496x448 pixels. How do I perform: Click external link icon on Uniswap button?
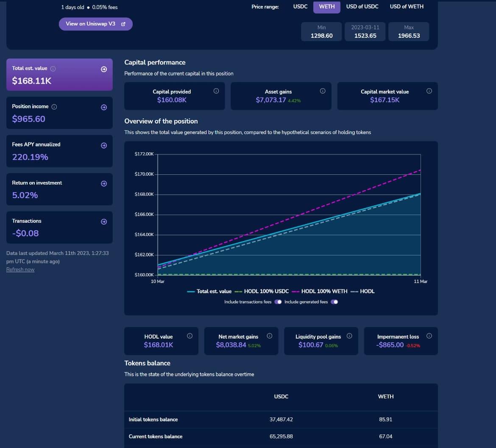point(123,24)
